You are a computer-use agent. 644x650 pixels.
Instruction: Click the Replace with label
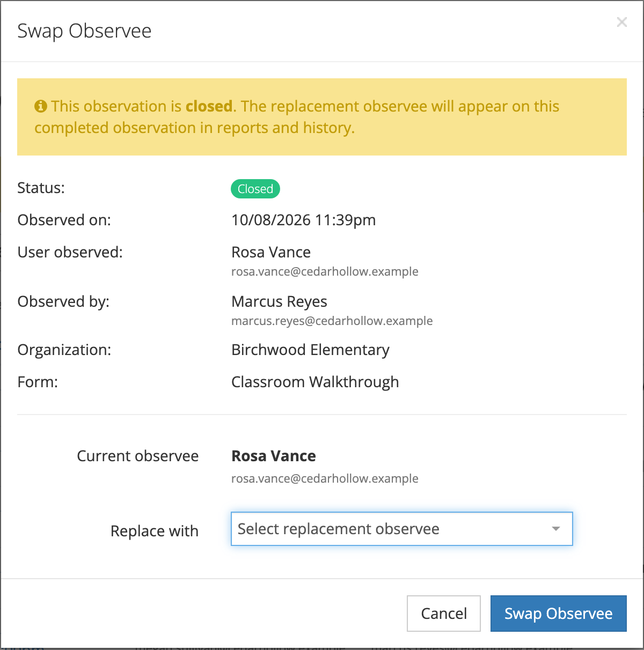pos(155,531)
